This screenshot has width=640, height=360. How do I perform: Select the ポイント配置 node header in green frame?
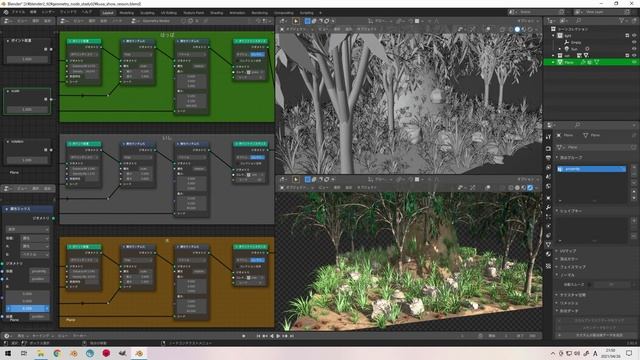(x=84, y=41)
